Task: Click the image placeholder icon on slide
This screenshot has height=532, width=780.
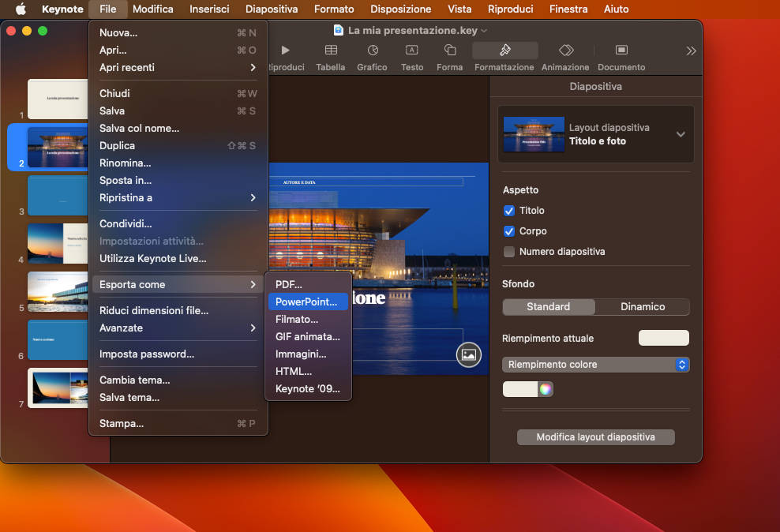Action: click(x=469, y=355)
